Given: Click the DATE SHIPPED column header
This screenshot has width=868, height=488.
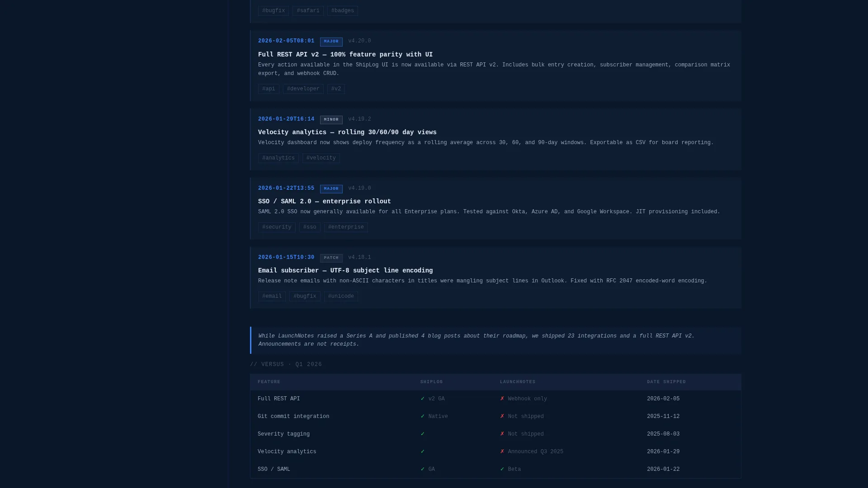Looking at the screenshot, I should [666, 382].
